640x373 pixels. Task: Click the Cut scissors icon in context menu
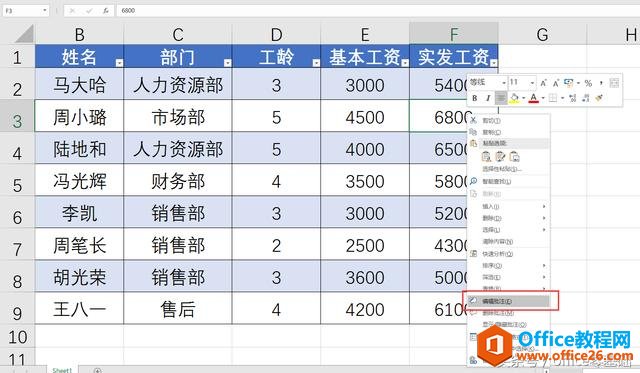point(473,120)
